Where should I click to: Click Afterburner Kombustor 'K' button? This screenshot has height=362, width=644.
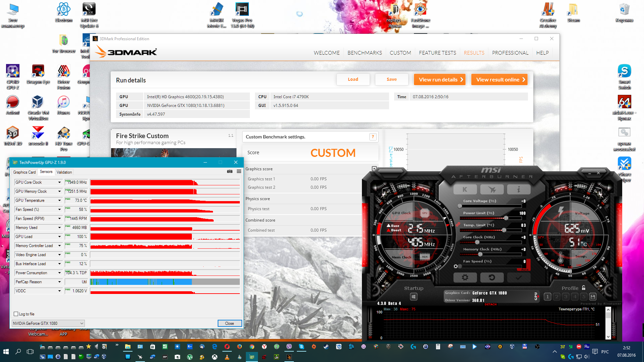[x=465, y=189]
